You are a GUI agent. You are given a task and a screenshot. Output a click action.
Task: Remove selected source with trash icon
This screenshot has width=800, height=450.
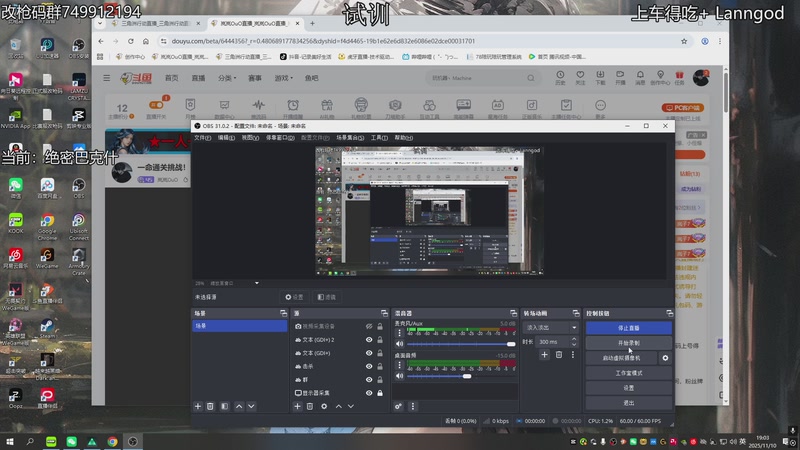pos(310,406)
